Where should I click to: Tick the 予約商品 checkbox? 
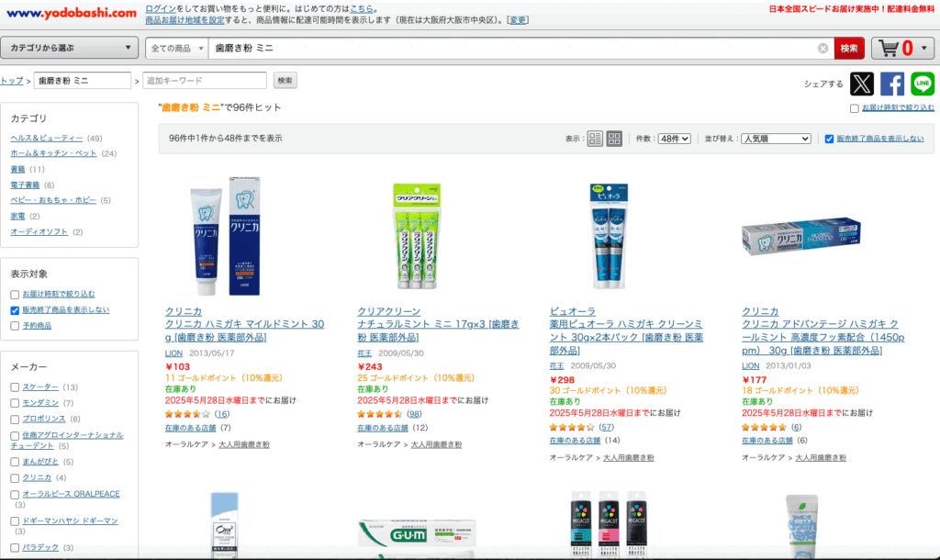click(15, 326)
